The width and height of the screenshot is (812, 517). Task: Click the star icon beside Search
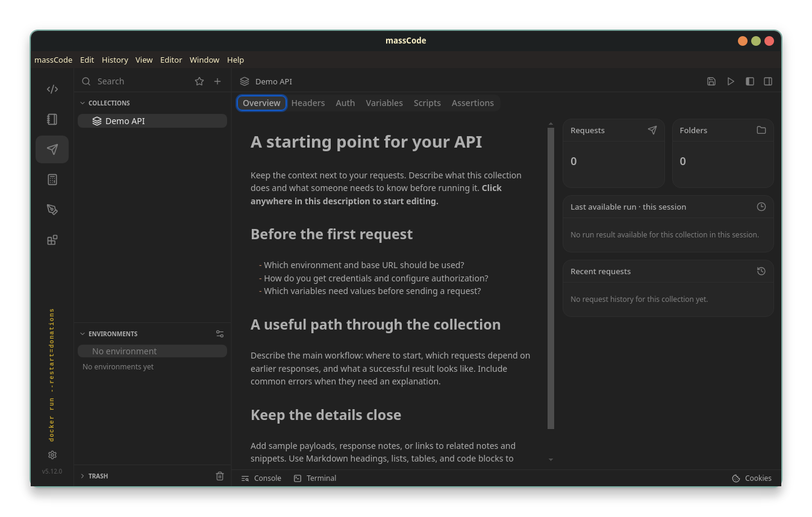click(199, 81)
